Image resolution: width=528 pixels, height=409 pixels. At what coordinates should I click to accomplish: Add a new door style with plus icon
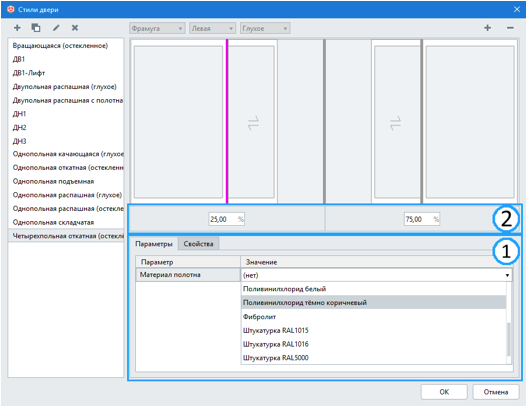[17, 28]
